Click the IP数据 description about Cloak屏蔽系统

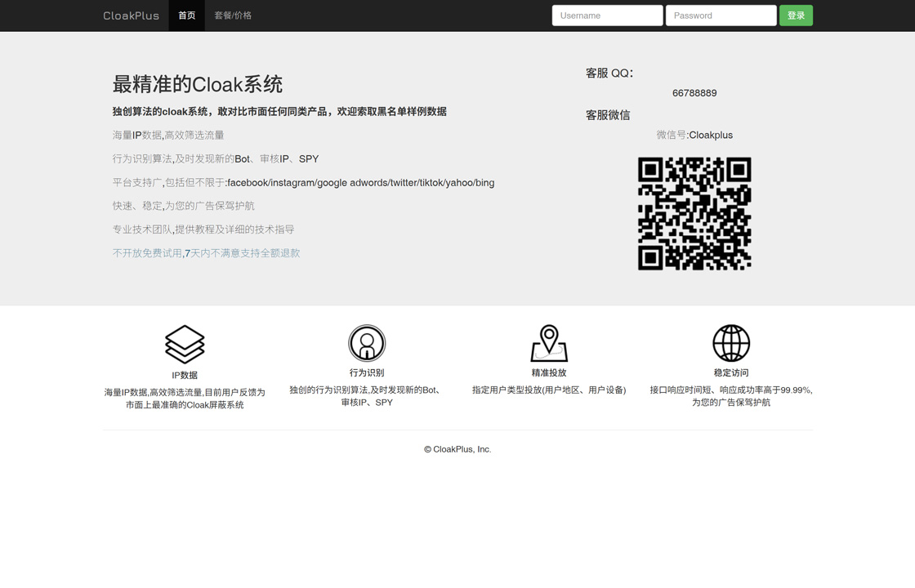(x=185, y=399)
